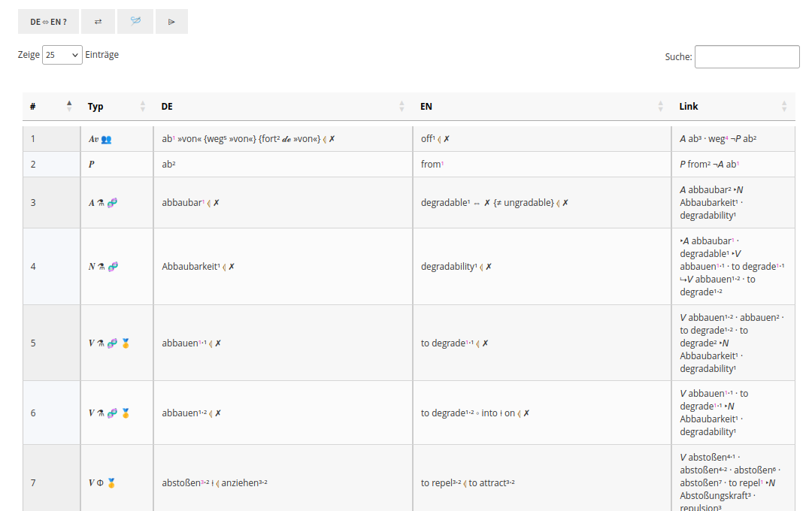Click the DE entry 'abstoßen³·²' in row 7
Image resolution: width=812 pixels, height=511 pixels.
coord(186,483)
